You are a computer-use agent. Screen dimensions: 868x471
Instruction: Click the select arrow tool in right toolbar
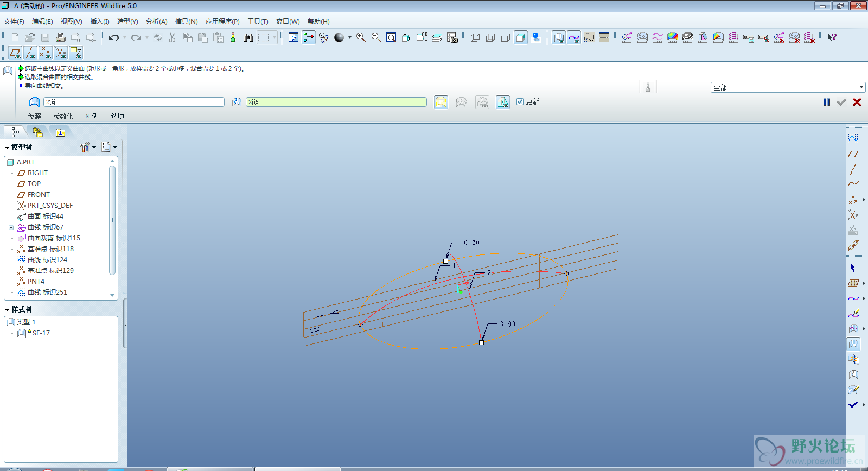point(853,268)
